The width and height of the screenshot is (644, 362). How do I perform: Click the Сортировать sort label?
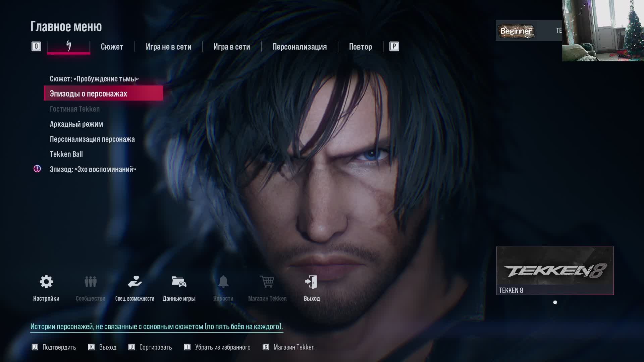156,347
